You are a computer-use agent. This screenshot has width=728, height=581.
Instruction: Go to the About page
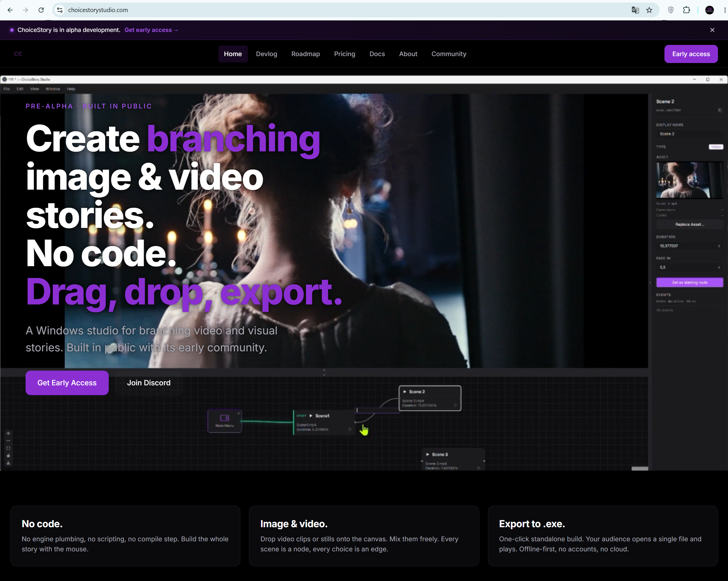tap(408, 54)
